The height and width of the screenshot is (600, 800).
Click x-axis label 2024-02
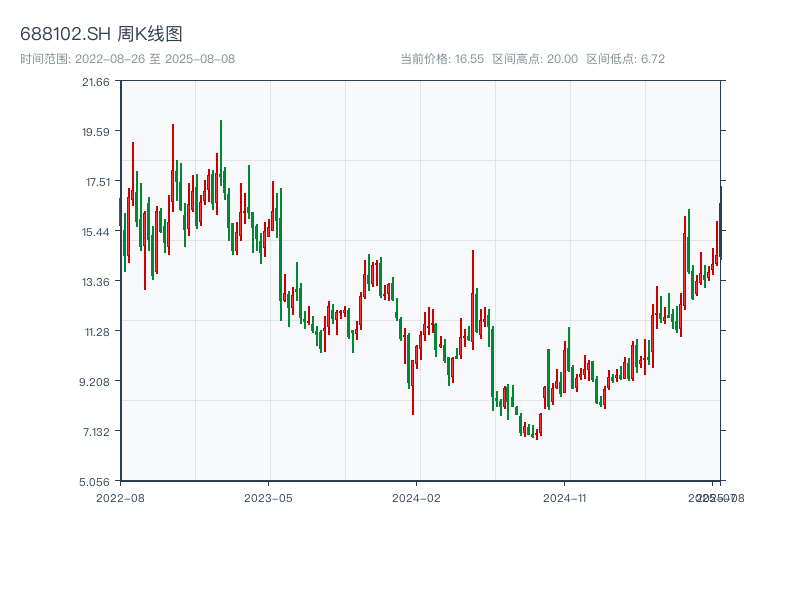(416, 498)
